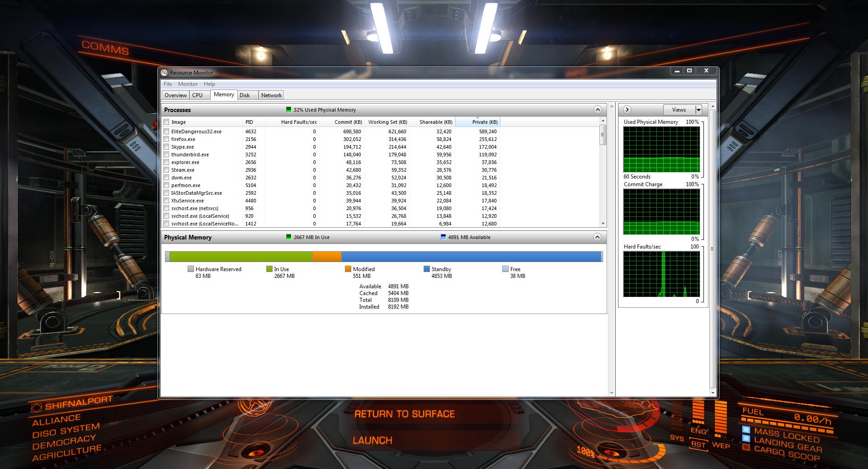
Task: Click the process list scroll up arrow
Action: pyautogui.click(x=603, y=121)
